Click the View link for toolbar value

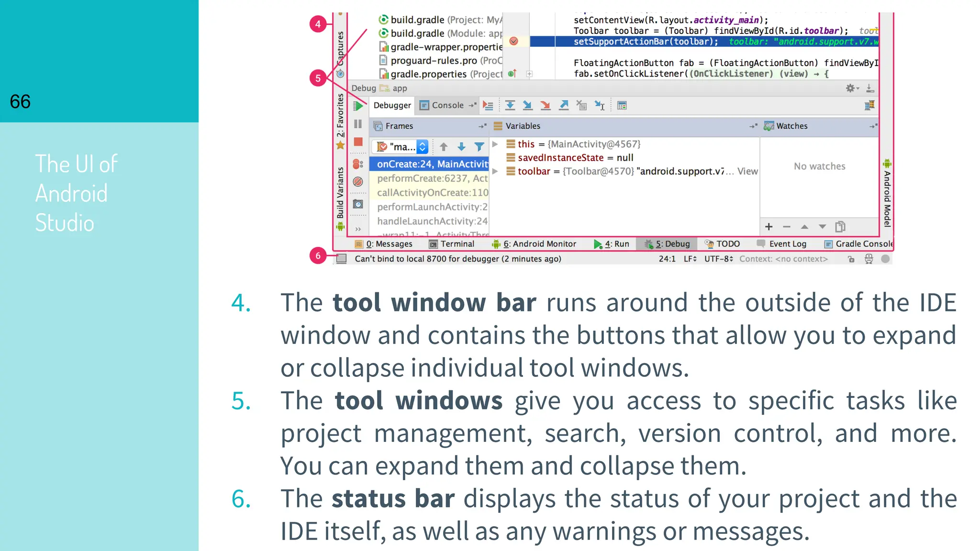point(747,171)
